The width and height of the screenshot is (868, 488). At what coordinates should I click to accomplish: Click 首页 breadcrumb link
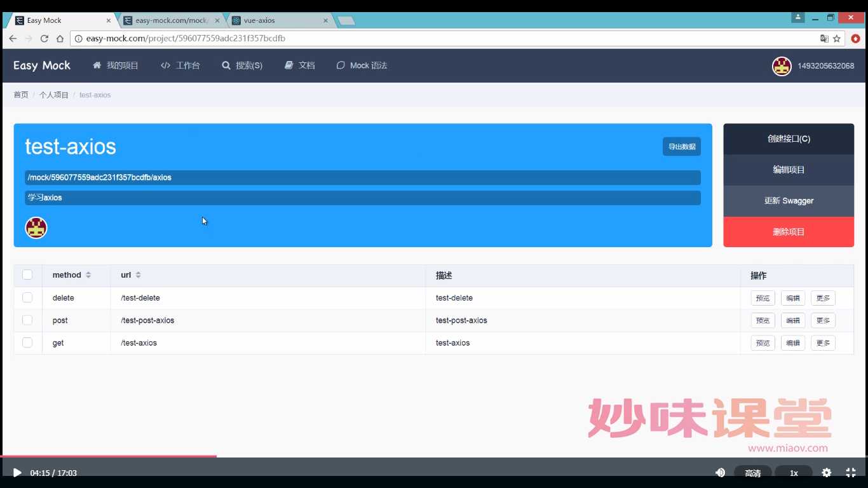(21, 95)
